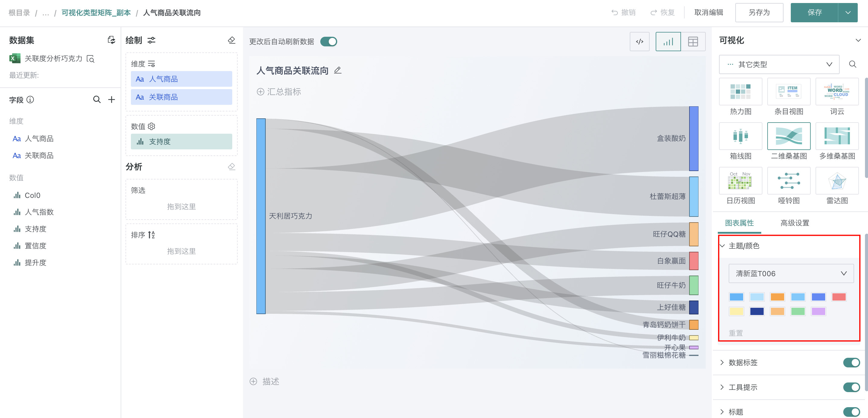This screenshot has height=418, width=868.
Task: Click the 另存为 button
Action: tap(759, 12)
